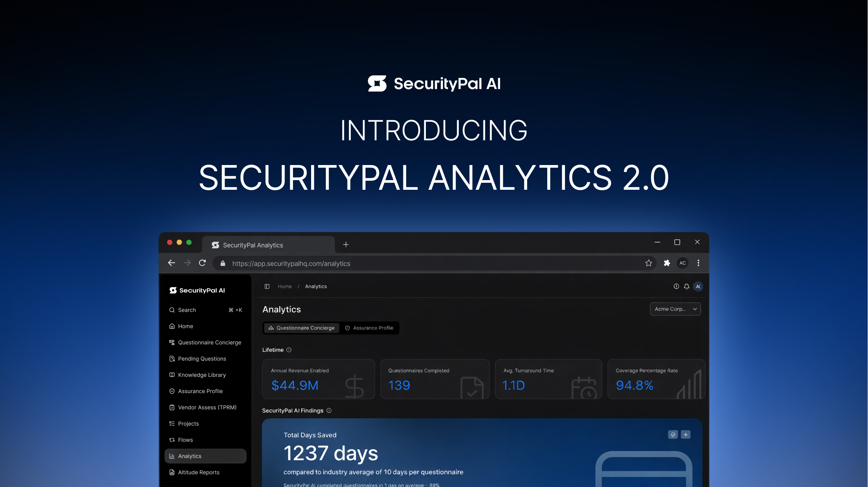
Task: Open Knowledge Library in sidebar
Action: [202, 375]
